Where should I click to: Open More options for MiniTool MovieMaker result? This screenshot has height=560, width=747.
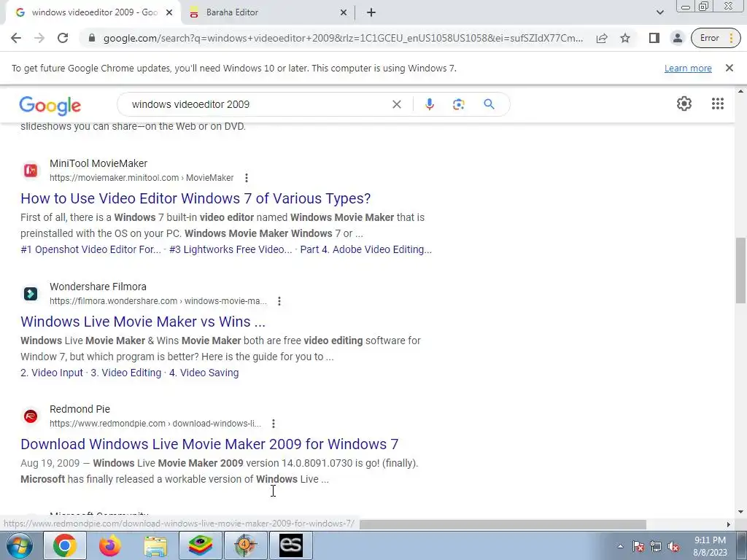247,178
